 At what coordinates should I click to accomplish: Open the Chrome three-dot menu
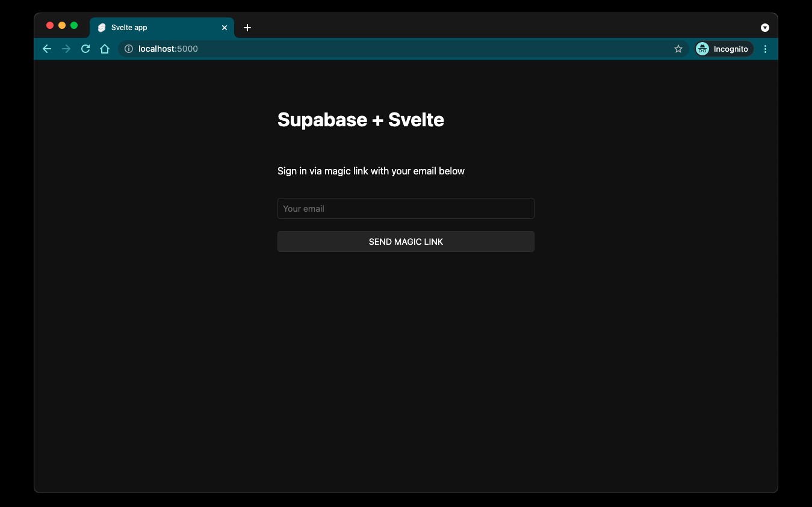tap(765, 49)
